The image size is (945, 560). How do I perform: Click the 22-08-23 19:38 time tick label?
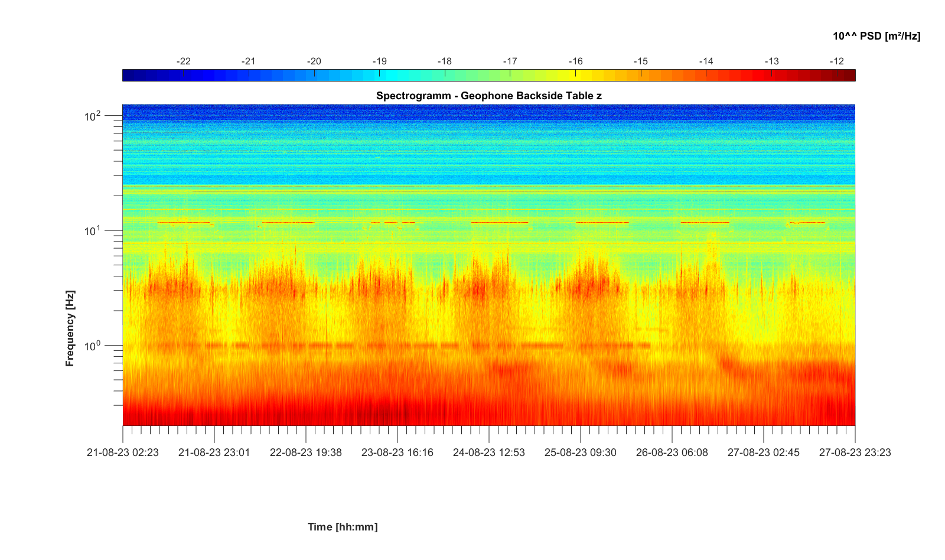[305, 452]
